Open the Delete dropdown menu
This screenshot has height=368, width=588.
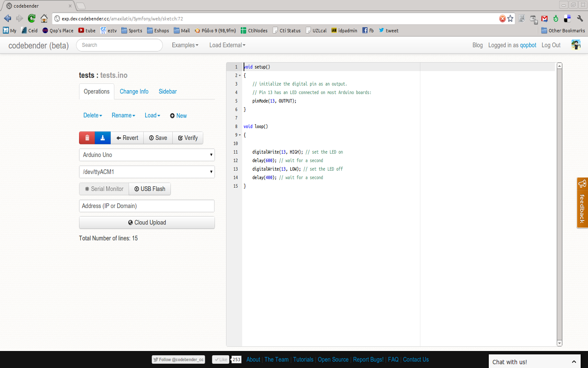(x=93, y=115)
